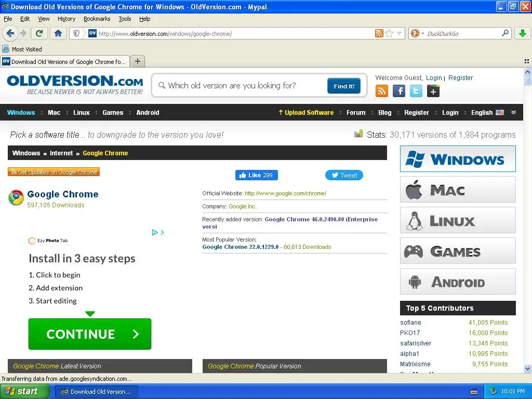Select Mac in the navigation bar
The image size is (532, 399).
tap(54, 112)
